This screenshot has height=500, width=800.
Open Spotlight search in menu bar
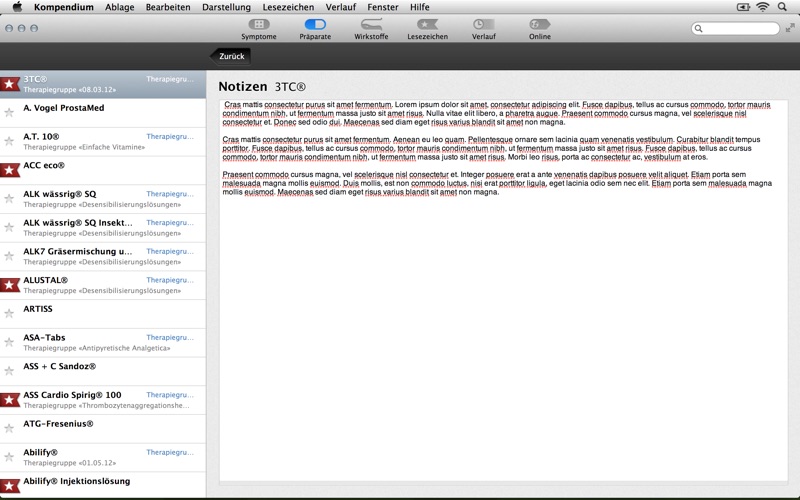point(782,7)
